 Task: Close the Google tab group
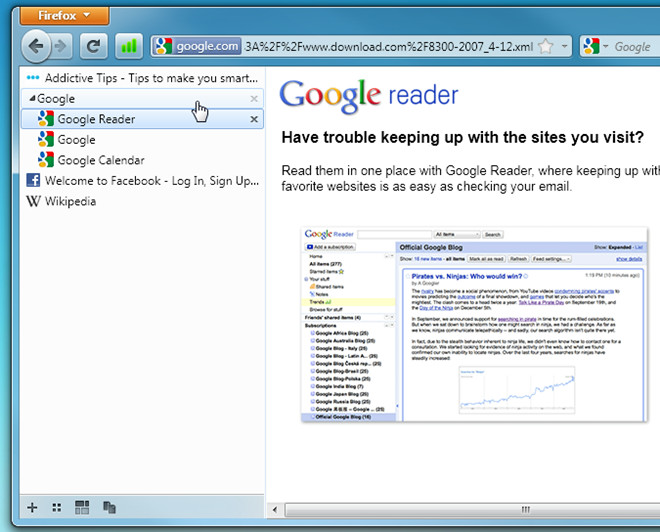pyautogui.click(x=254, y=98)
